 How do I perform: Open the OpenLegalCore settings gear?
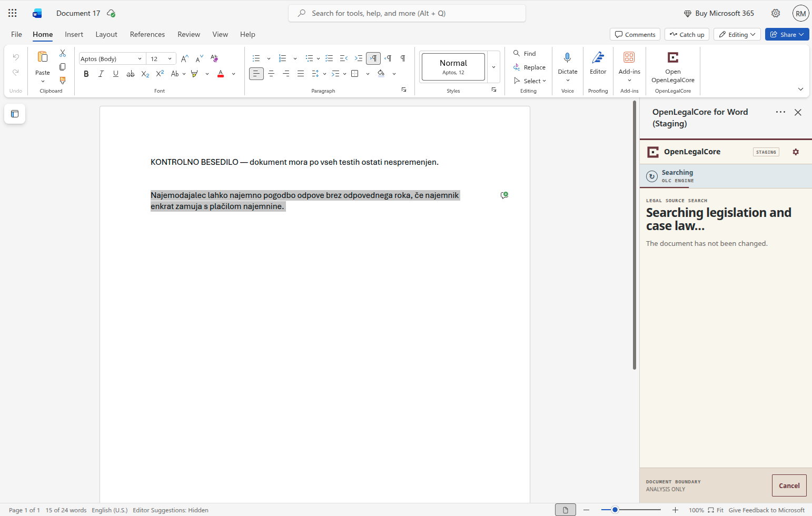[x=796, y=152]
